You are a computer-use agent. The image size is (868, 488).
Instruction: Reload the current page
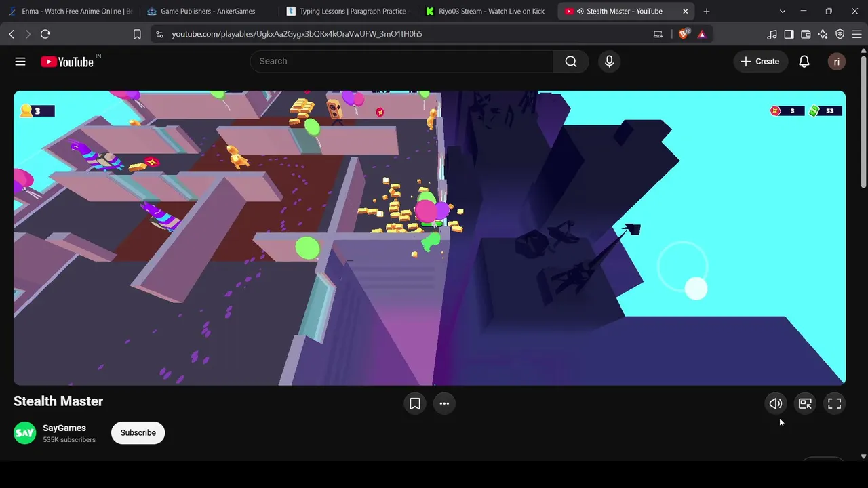pos(45,34)
